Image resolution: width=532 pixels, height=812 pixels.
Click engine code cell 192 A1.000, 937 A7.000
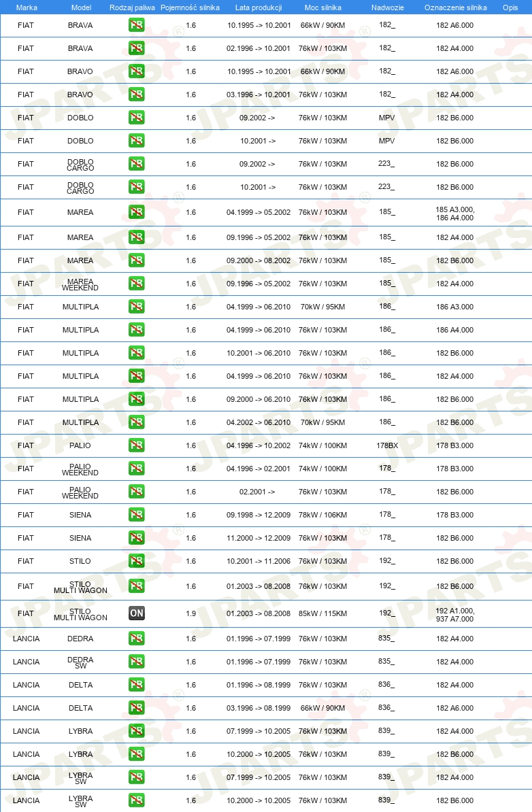coord(455,615)
